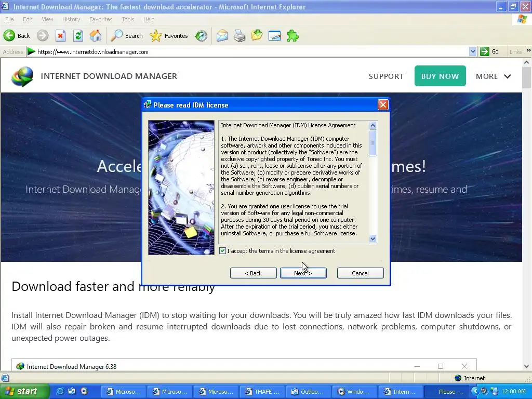
Task: Click the browser page scrollbar thumb
Action: [527, 78]
